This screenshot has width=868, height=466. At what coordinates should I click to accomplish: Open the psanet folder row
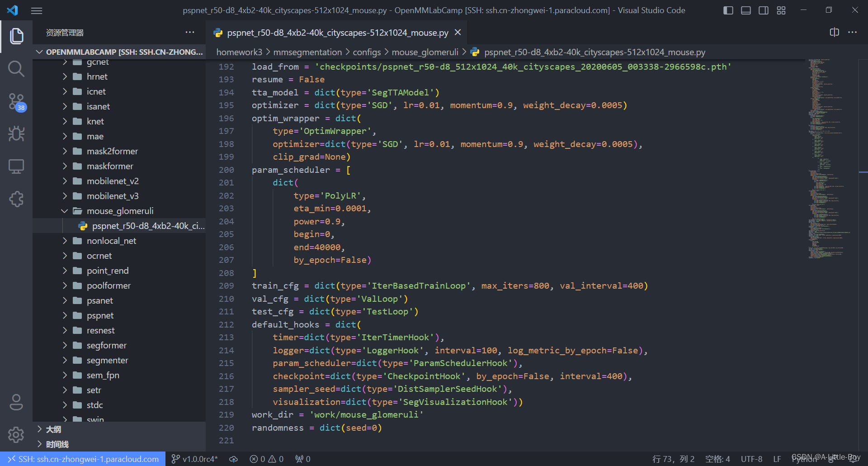click(x=119, y=300)
